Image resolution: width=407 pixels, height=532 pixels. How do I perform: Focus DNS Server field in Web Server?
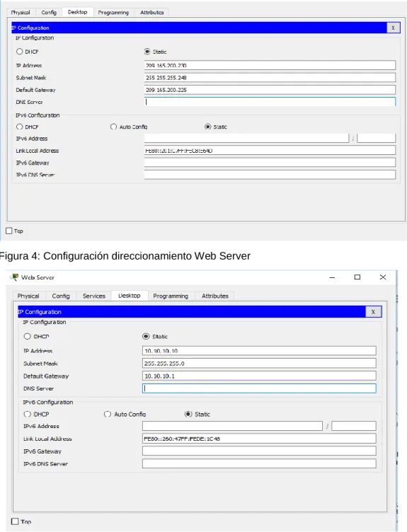[x=259, y=388]
